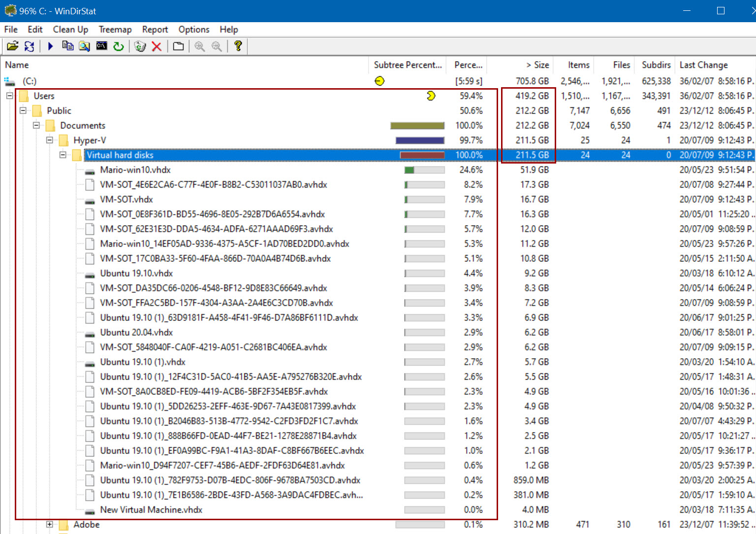Select VM-SOT_0E8F361D-BD55-4696-8E05-292B7D6A6554.avhdx file
The image size is (756, 534).
coord(212,214)
